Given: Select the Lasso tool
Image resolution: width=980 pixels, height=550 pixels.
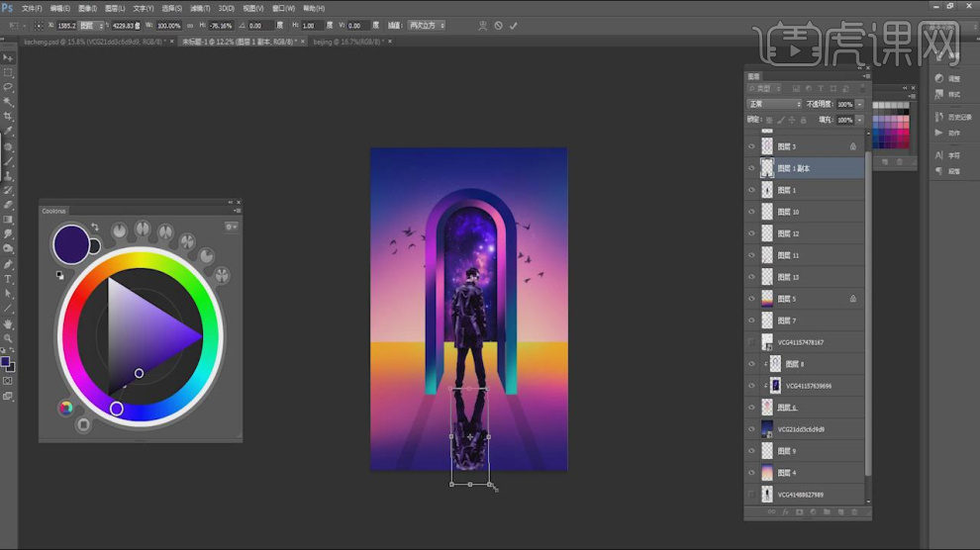Looking at the screenshot, I should (8, 87).
